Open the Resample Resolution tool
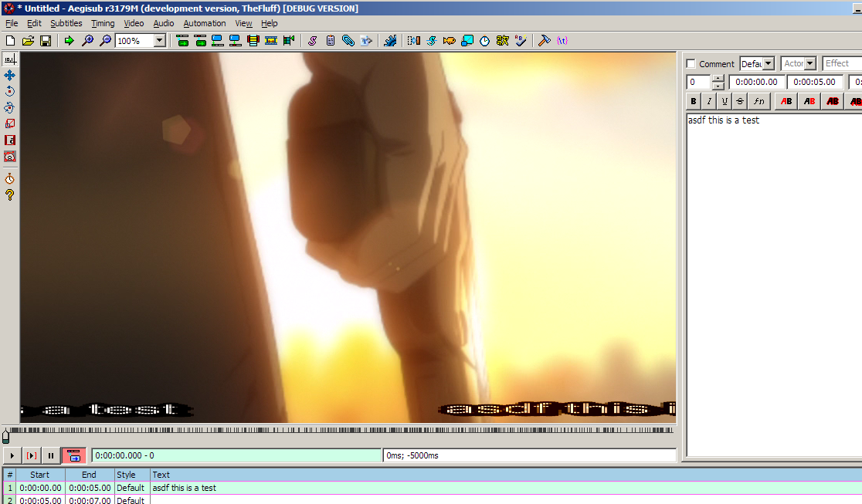Viewport: 862px width, 504px height. click(x=467, y=41)
